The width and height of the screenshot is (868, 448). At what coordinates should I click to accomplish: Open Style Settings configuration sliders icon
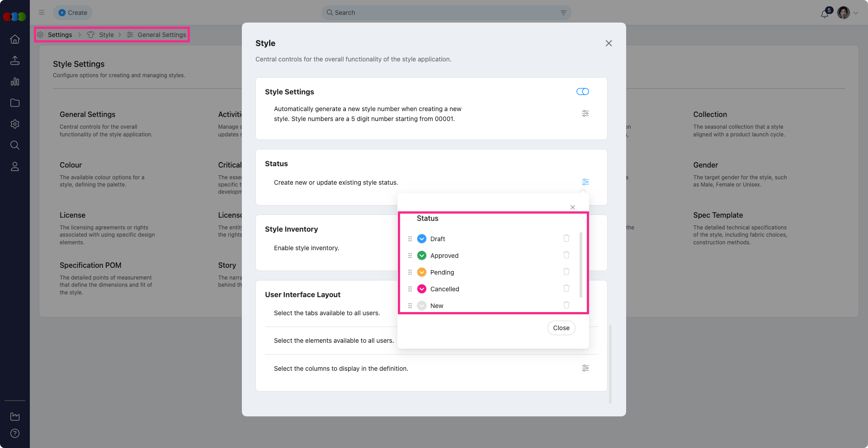585,113
